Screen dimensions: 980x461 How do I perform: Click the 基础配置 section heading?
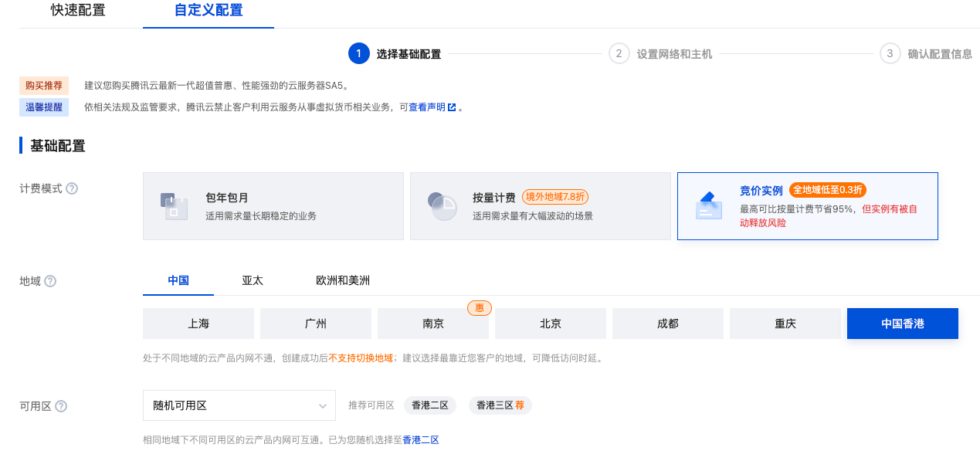point(58,146)
